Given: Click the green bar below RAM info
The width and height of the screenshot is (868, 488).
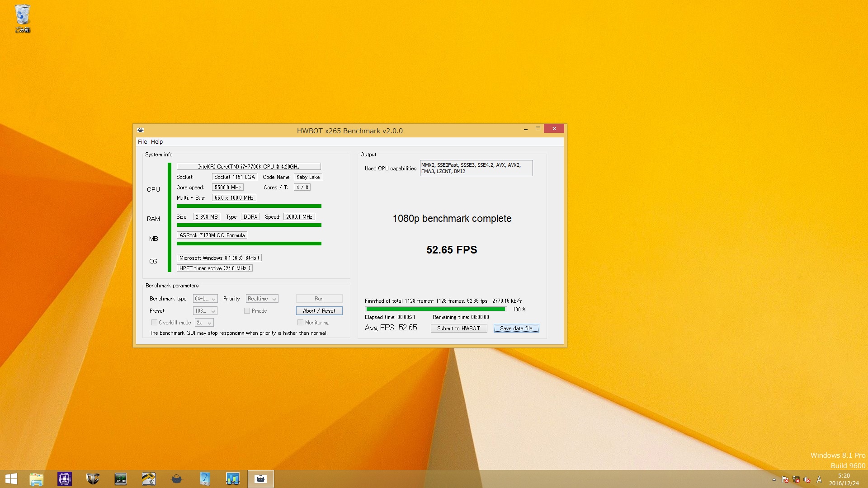Looking at the screenshot, I should pos(249,225).
